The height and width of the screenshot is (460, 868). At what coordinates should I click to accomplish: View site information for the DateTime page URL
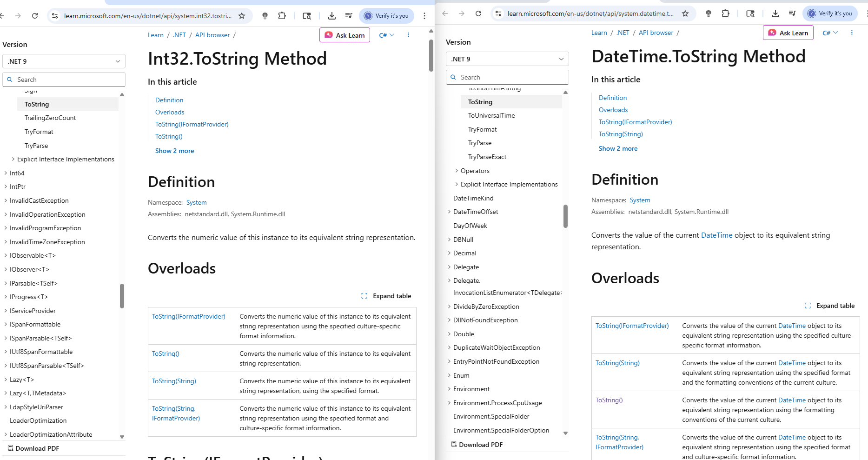(498, 13)
